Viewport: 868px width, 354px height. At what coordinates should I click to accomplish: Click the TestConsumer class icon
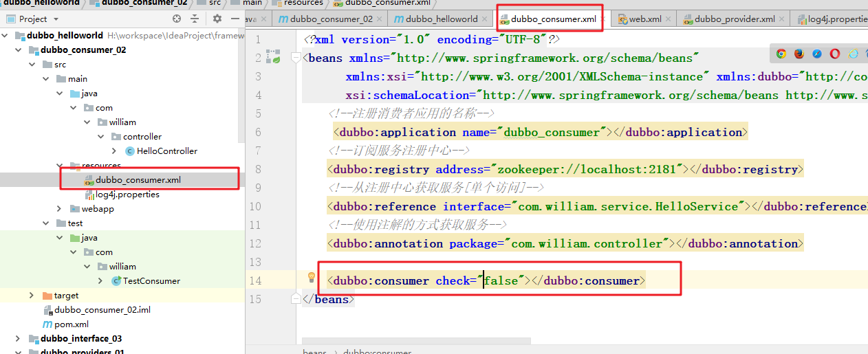click(x=116, y=281)
